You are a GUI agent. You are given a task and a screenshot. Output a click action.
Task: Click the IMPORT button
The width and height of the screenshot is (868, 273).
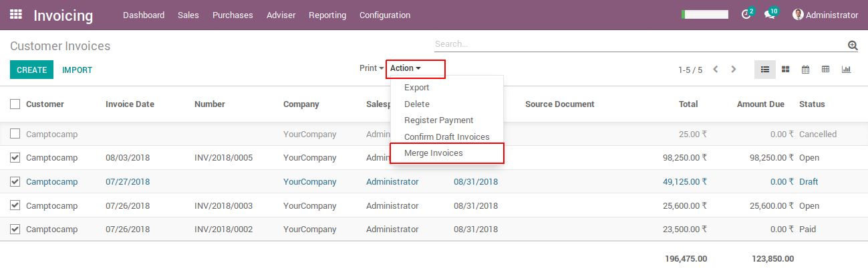click(77, 70)
